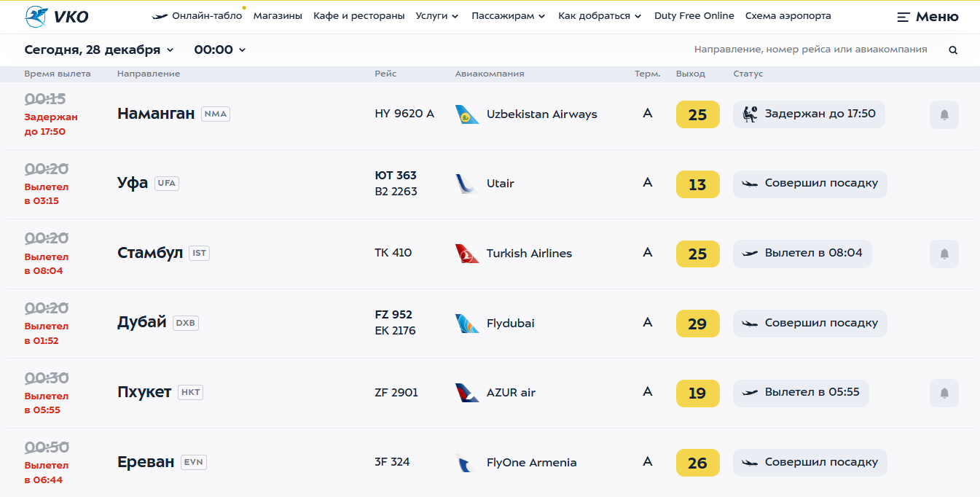Viewport: 980px width, 497px height.
Task: Open the date dropdown 'Сегодня, 28 декабря'
Action: [99, 50]
